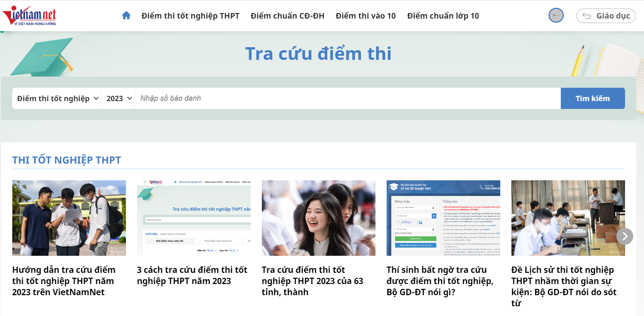
Task: Click the VietNamNet logo
Action: pyautogui.click(x=29, y=16)
